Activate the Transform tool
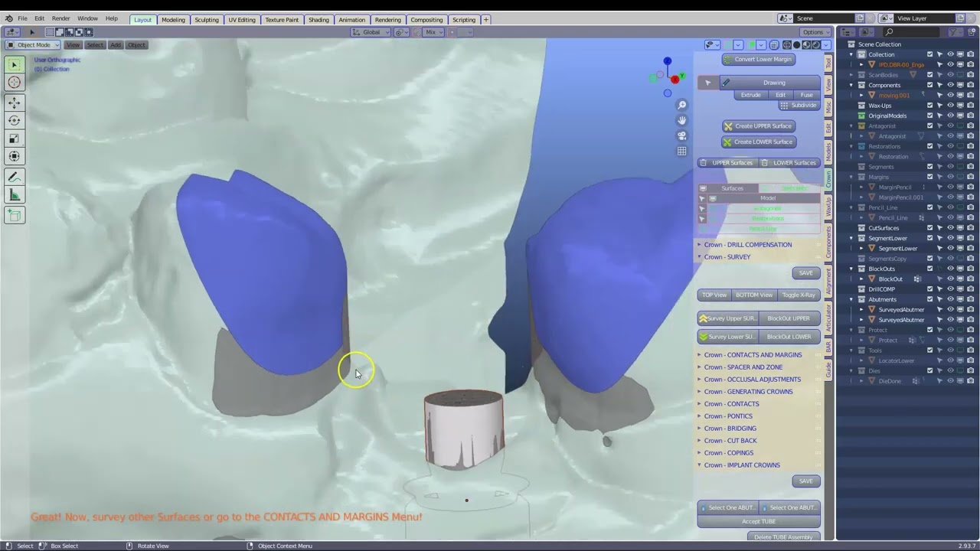 click(x=15, y=156)
